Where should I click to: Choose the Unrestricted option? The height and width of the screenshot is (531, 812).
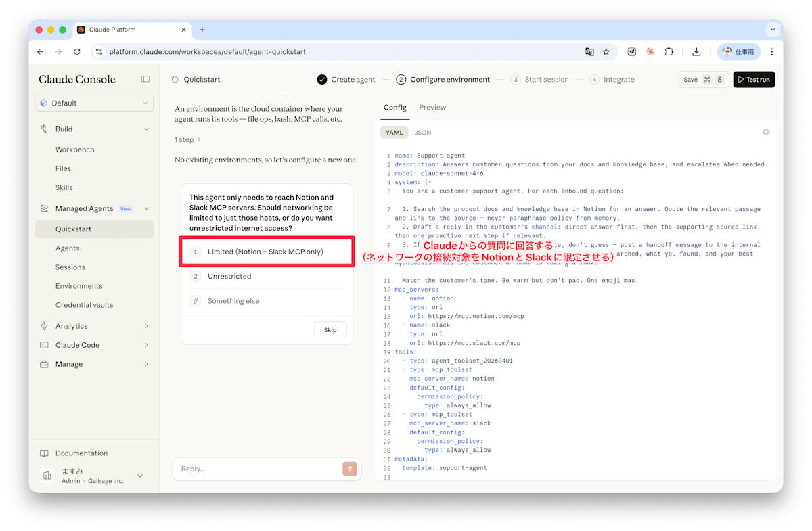(267, 276)
